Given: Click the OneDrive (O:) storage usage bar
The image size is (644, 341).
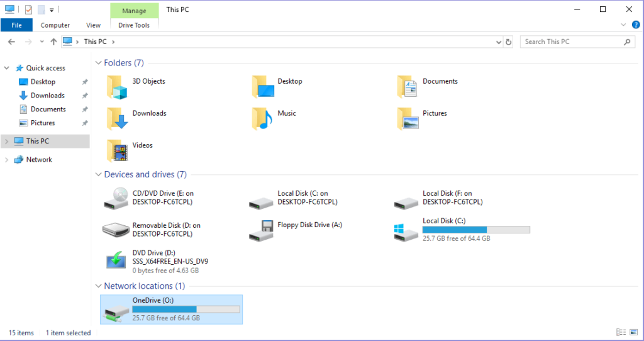Looking at the screenshot, I should tap(186, 310).
